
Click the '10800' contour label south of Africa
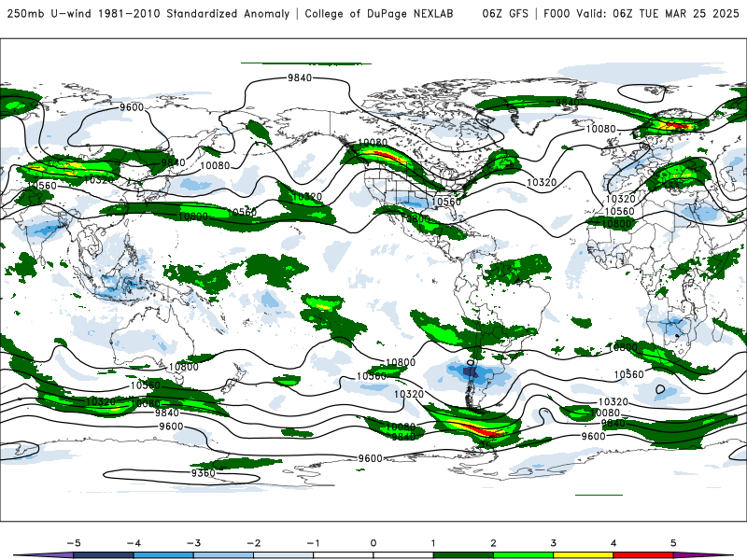(x=623, y=347)
